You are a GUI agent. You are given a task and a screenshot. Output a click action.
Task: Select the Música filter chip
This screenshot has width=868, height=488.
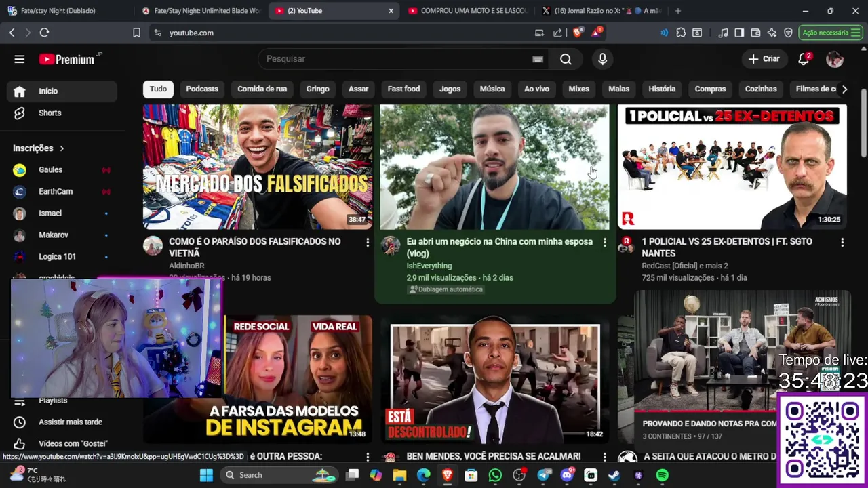(x=492, y=89)
